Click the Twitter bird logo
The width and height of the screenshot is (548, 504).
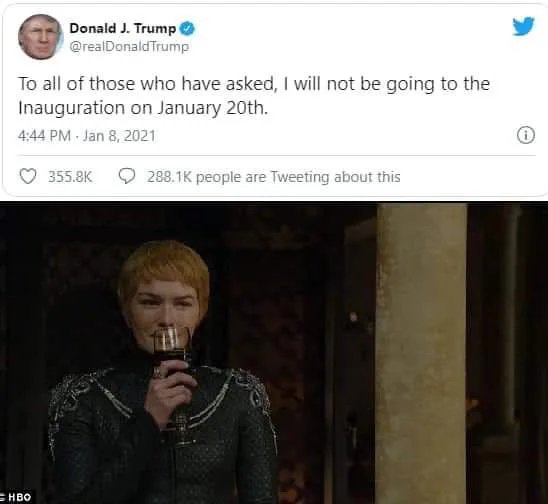tap(524, 27)
